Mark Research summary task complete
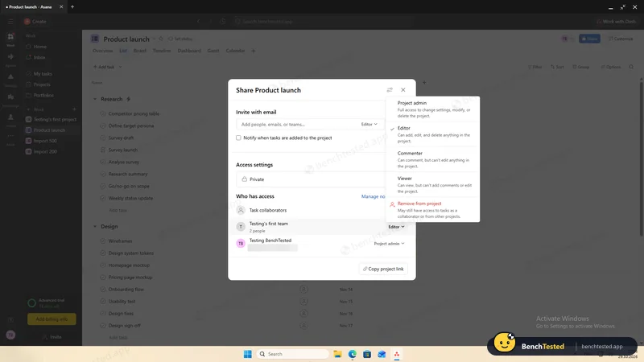644x362 pixels. [x=103, y=174]
